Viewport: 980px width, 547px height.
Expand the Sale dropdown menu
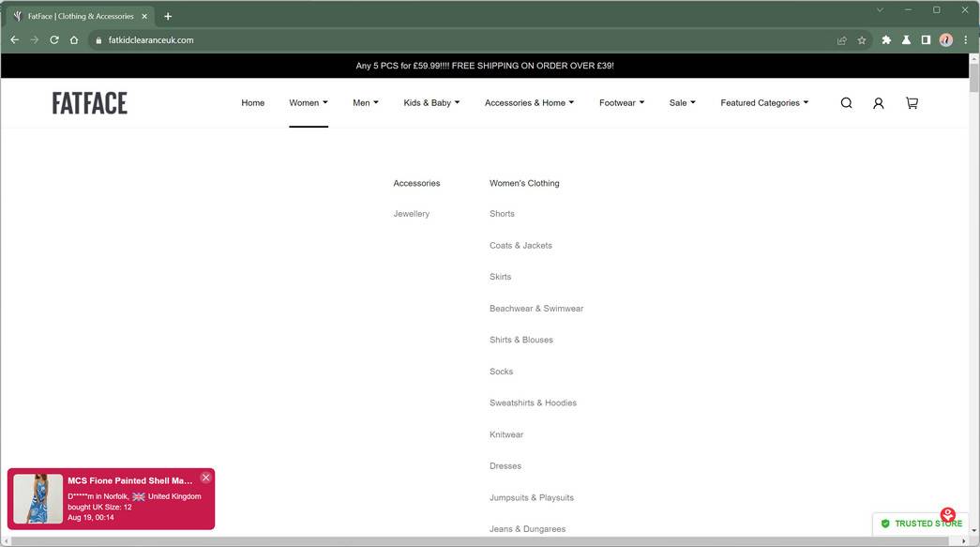point(683,103)
